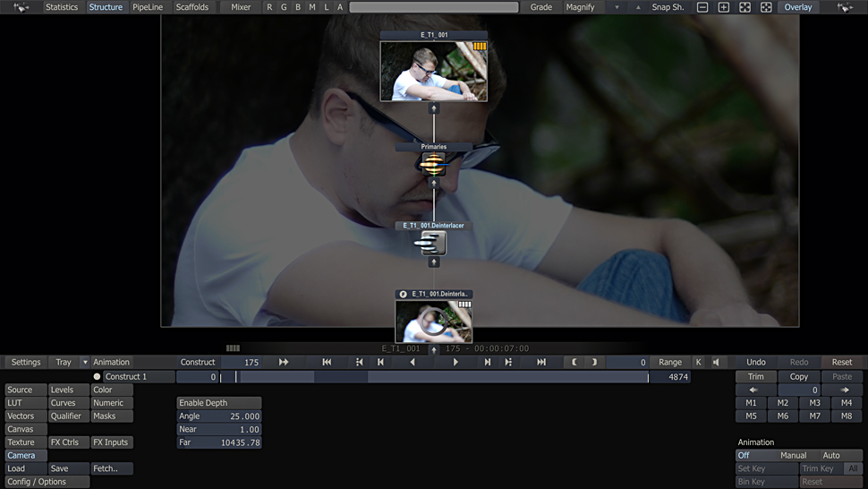
Task: Open the Scaffolds tab
Action: tap(192, 7)
